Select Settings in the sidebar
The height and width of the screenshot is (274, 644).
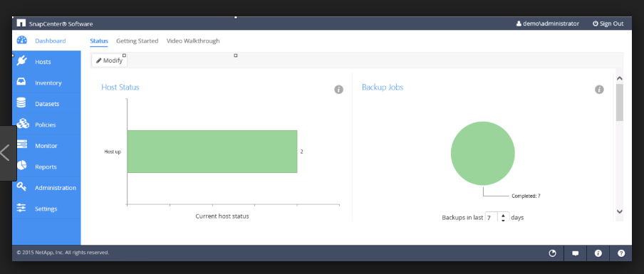[46, 209]
